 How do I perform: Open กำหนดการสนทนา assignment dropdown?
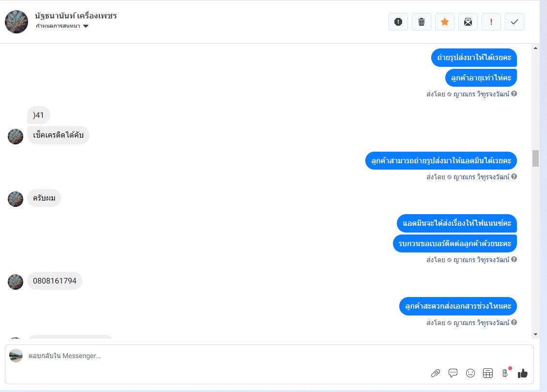62,26
